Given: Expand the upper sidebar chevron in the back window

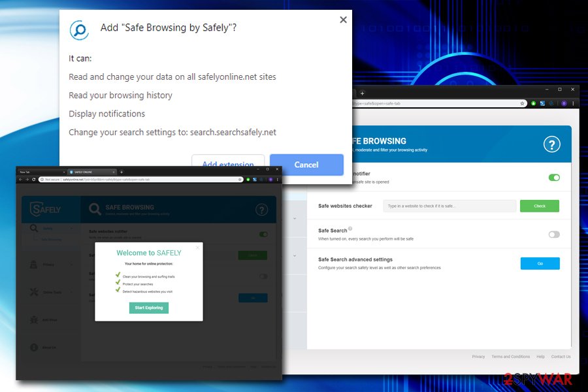Looking at the screenshot, I should [x=295, y=218].
